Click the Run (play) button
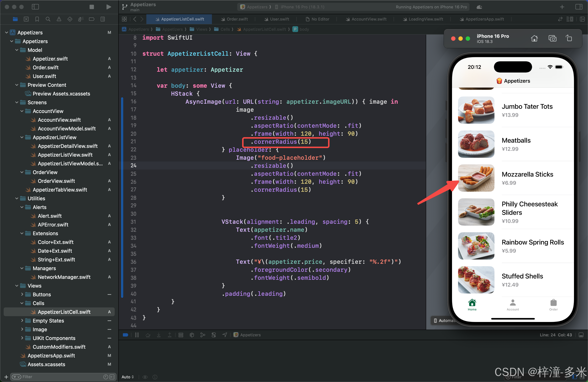 [108, 7]
